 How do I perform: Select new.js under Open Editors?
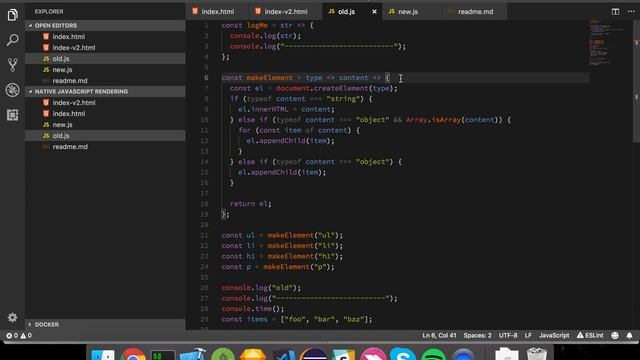tap(105, 69)
